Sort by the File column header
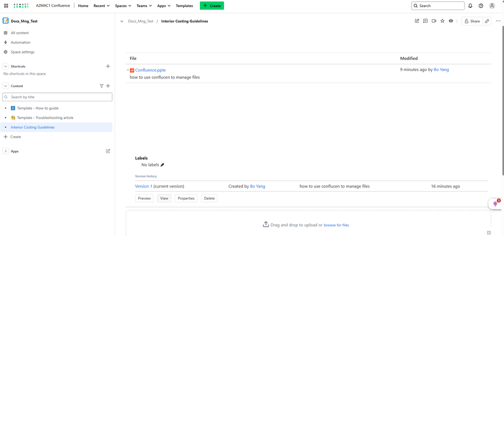The image size is (504, 431). (x=133, y=58)
